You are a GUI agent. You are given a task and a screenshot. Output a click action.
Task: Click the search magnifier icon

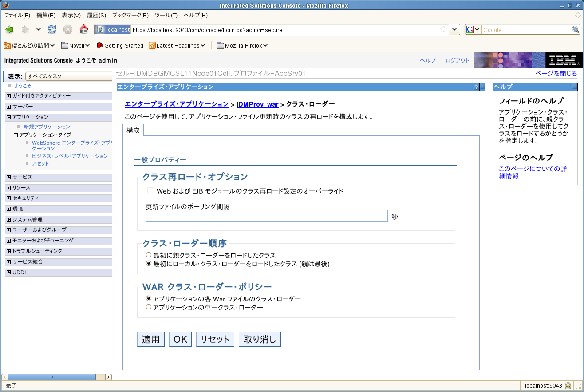coord(576,30)
